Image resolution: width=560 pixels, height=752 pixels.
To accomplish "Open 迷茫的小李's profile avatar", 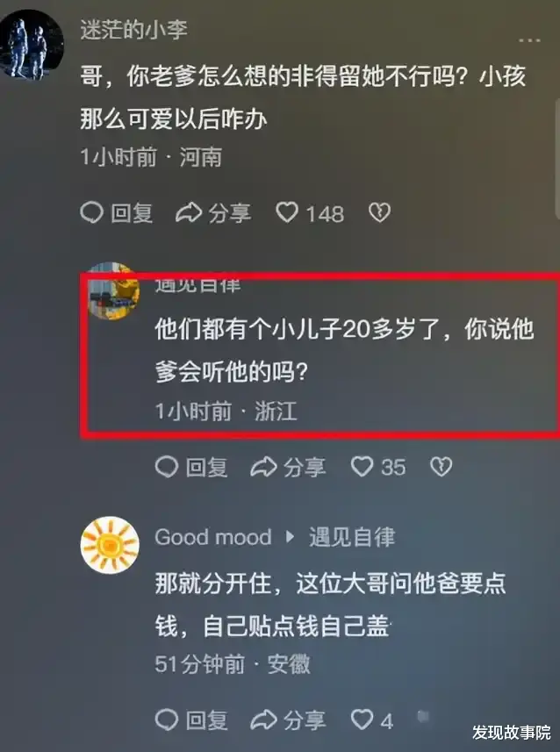I will 32,44.
